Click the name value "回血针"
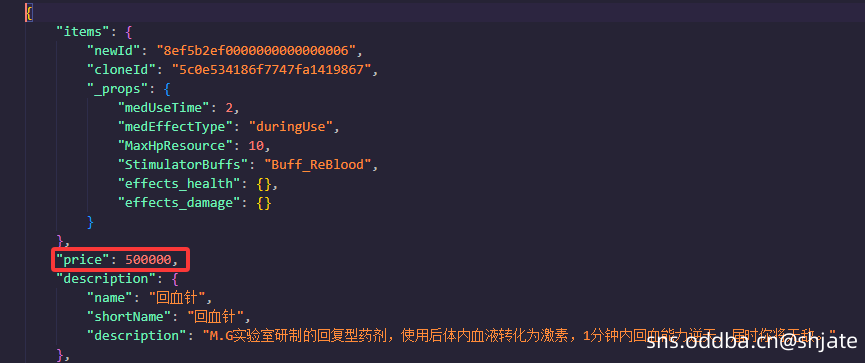Image resolution: width=865 pixels, height=363 pixels. click(177, 298)
